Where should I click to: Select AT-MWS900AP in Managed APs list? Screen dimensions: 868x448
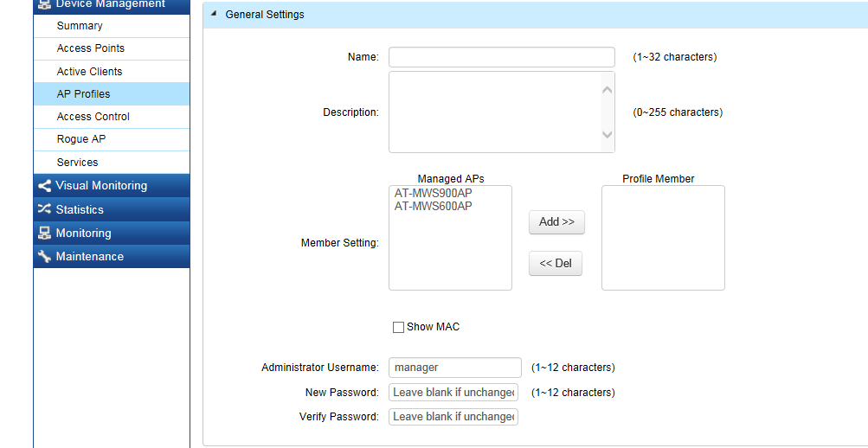click(x=434, y=194)
